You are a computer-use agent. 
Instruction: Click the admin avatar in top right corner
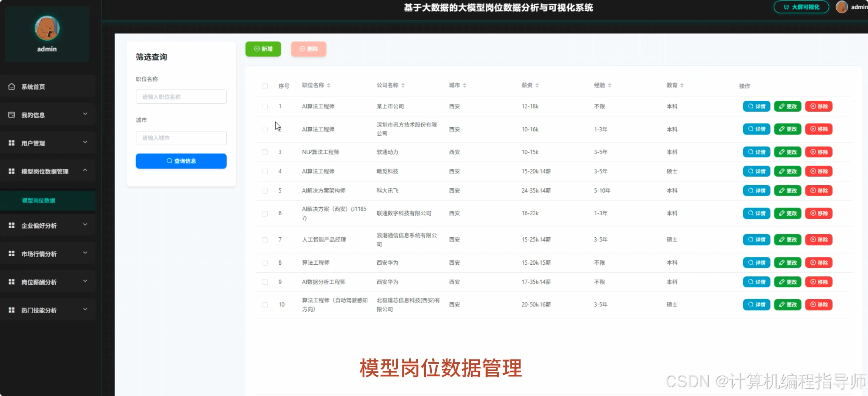(842, 7)
